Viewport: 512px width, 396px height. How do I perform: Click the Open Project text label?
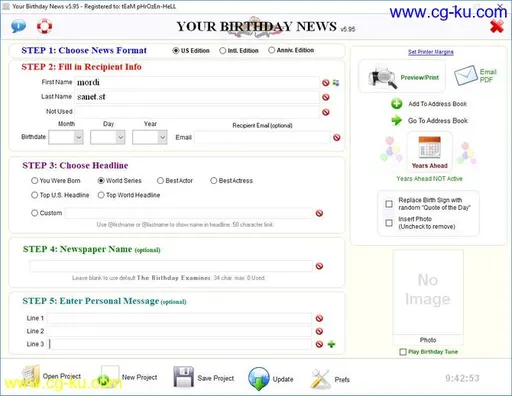tap(62, 376)
